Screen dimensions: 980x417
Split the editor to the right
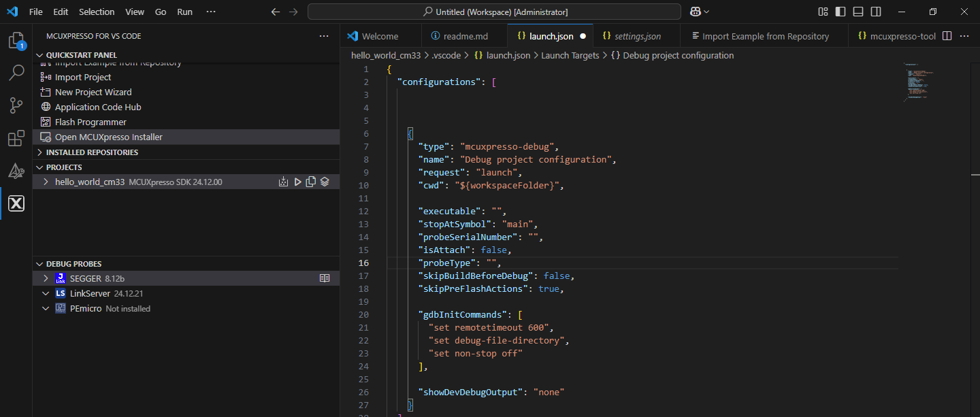pyautogui.click(x=946, y=36)
